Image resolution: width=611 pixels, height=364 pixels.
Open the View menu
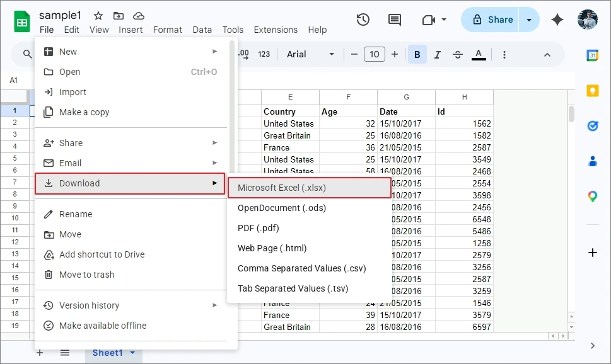pos(99,30)
